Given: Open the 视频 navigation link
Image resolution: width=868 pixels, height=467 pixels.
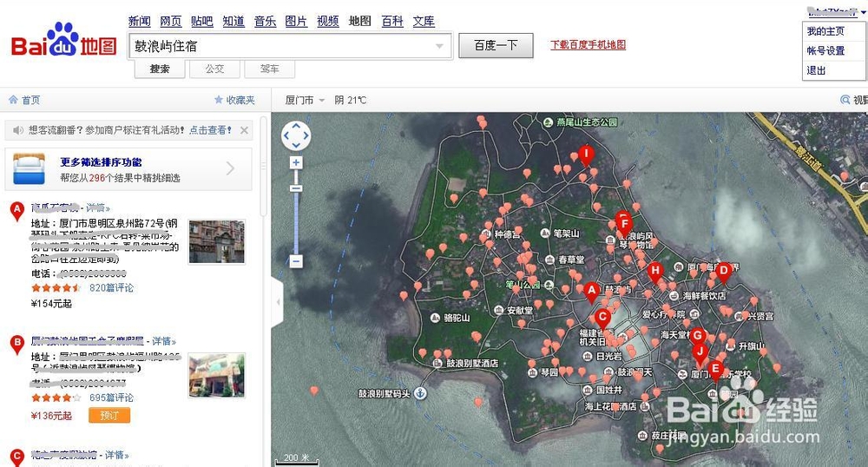Looking at the screenshot, I should point(328,21).
